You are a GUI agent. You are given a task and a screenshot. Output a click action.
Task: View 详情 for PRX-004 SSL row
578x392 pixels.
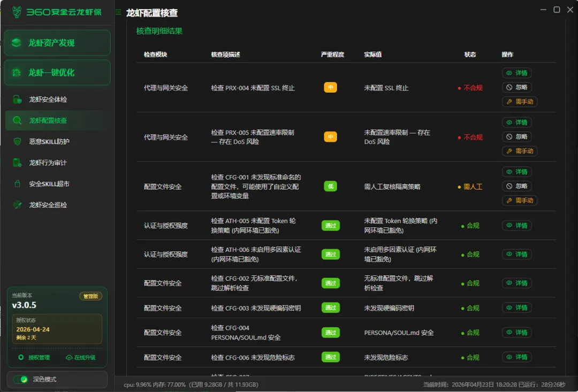click(x=517, y=73)
